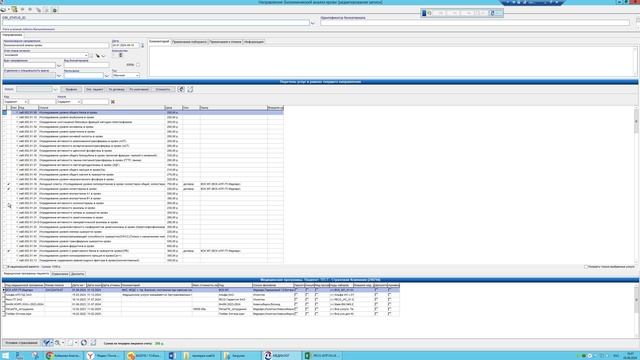Switch to Примечание к оплате tab
640x360 pixels.
[225, 42]
